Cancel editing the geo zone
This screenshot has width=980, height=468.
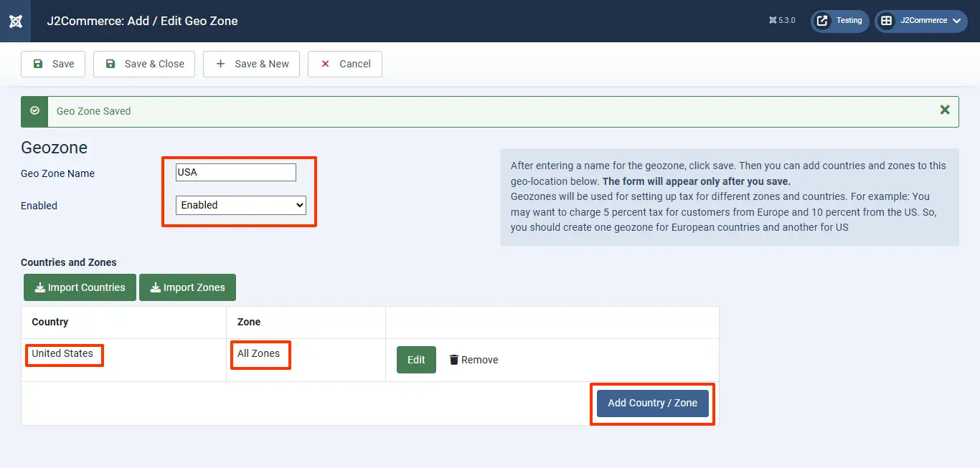pyautogui.click(x=344, y=64)
